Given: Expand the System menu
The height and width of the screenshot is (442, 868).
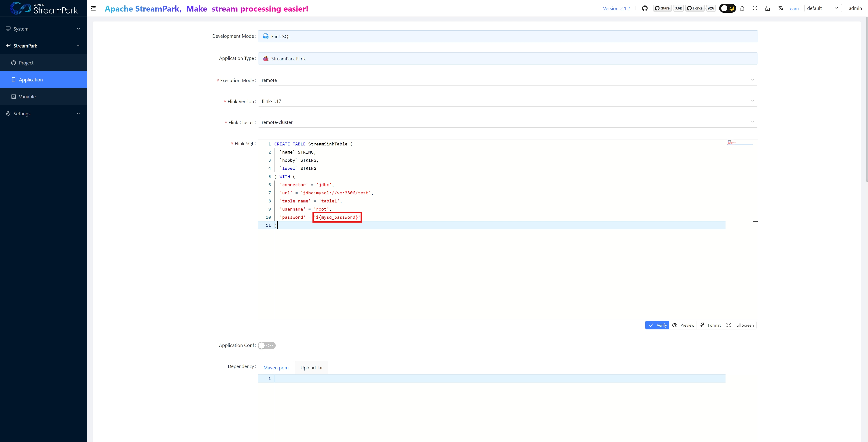Looking at the screenshot, I should click(x=43, y=29).
